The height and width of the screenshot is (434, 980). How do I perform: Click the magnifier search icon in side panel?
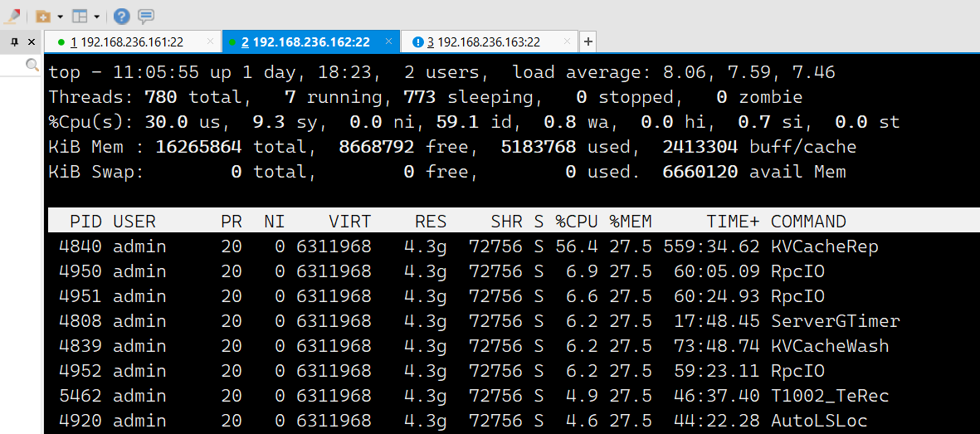(x=32, y=65)
